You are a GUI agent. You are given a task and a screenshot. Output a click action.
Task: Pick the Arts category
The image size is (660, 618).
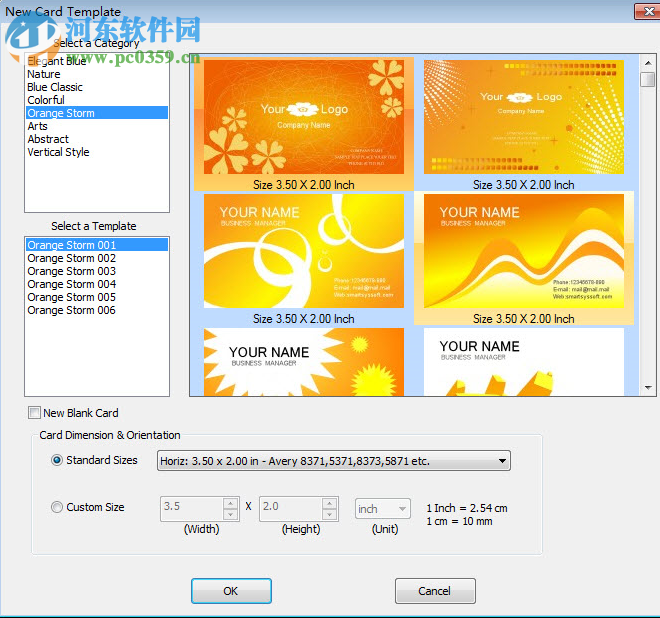[97, 126]
